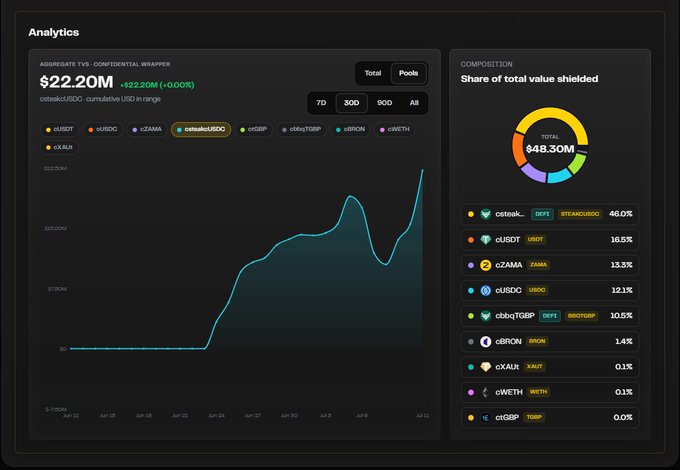Open the csteak.. composition row
This screenshot has height=470, width=680.
coord(550,214)
